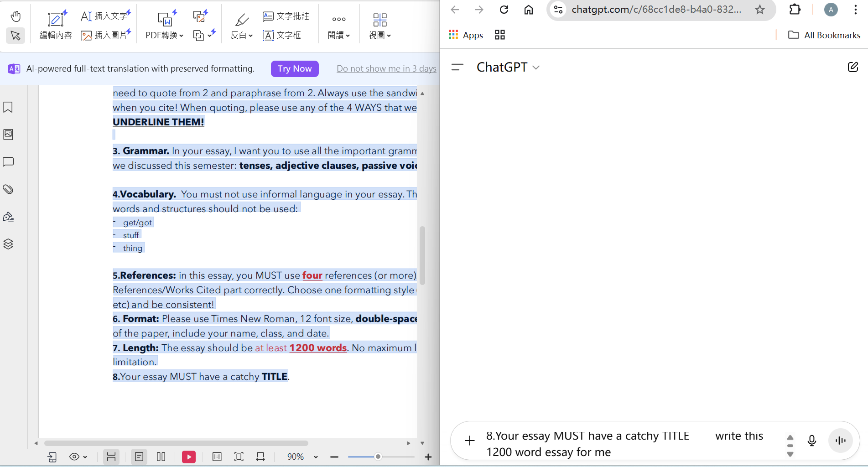Click the browser extensions puzzle icon
Image resolution: width=868 pixels, height=467 pixels.
coord(795,10)
